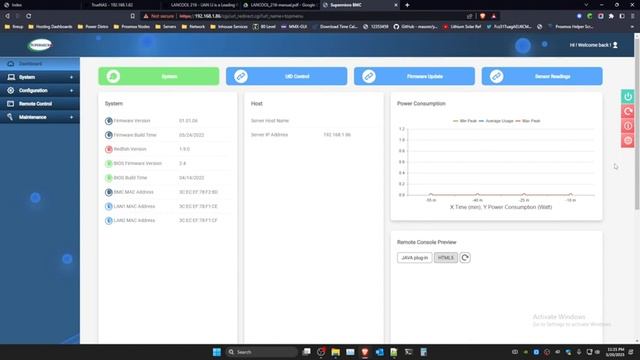Click the Supermicro logo
This screenshot has height=360, width=640.
coord(40,45)
